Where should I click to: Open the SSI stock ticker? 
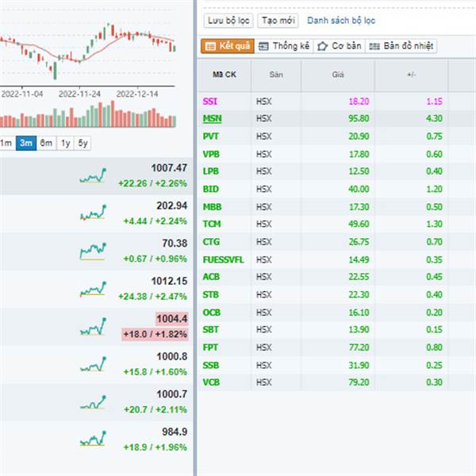coord(209,101)
